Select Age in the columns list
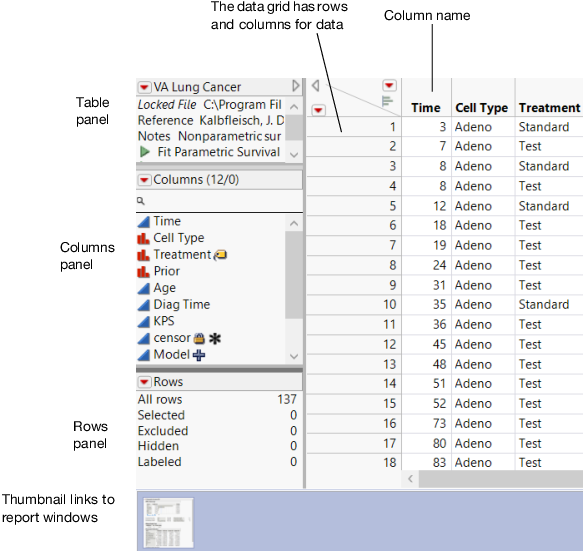585x553 pixels. [x=165, y=288]
